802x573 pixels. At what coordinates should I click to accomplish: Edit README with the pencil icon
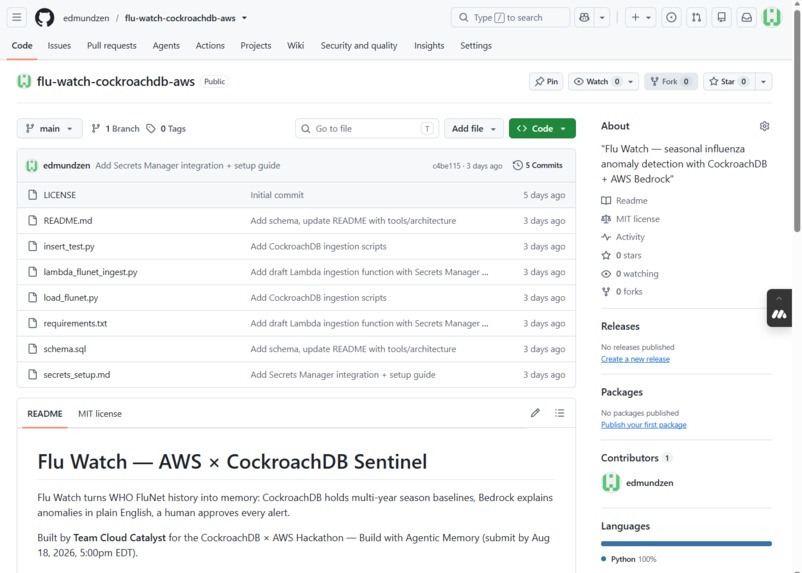535,413
